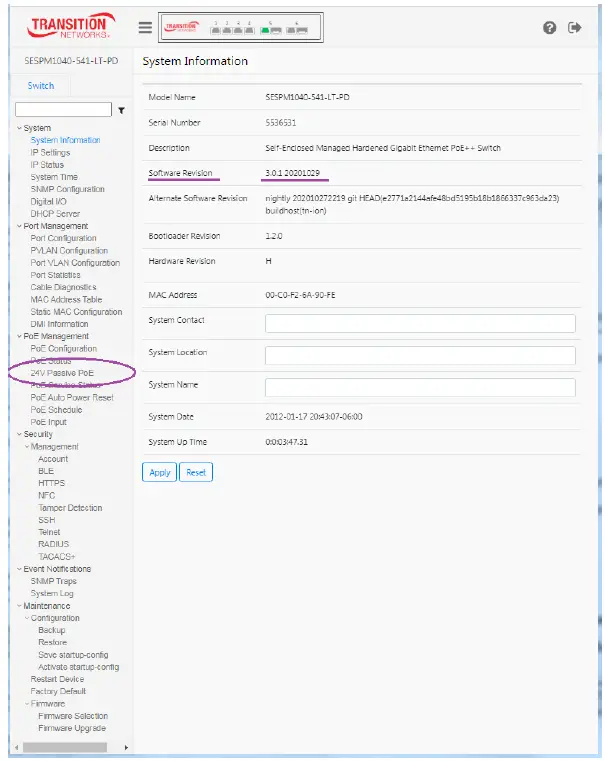
Task: Open the HTTPS settings page
Action: [51, 483]
